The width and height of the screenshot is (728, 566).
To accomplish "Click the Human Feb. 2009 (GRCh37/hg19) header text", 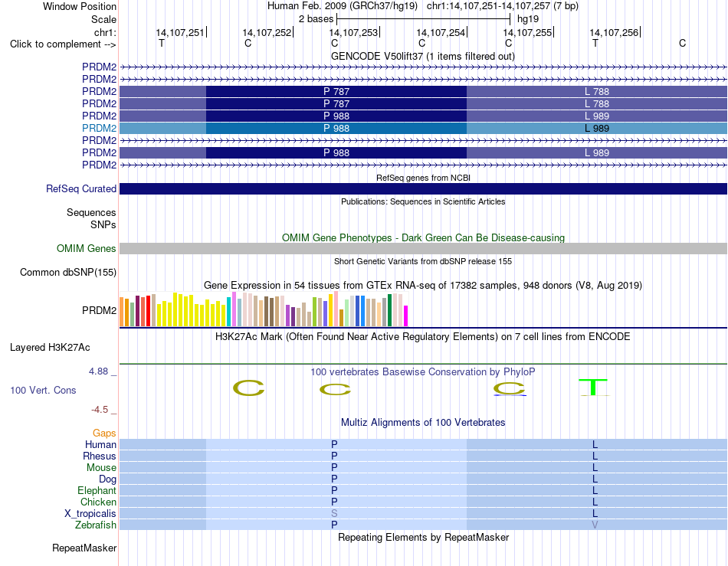I will pos(343,6).
